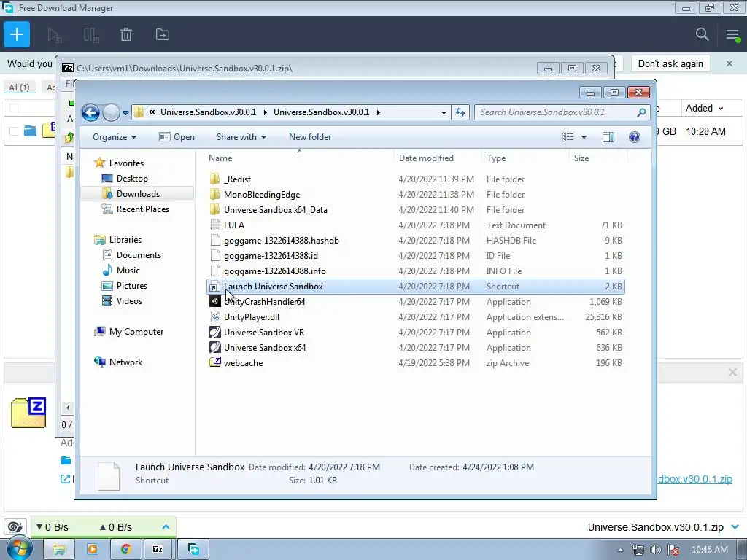Image resolution: width=747 pixels, height=560 pixels.
Task: Select the All (1) tab in FDM
Action: (x=19, y=87)
